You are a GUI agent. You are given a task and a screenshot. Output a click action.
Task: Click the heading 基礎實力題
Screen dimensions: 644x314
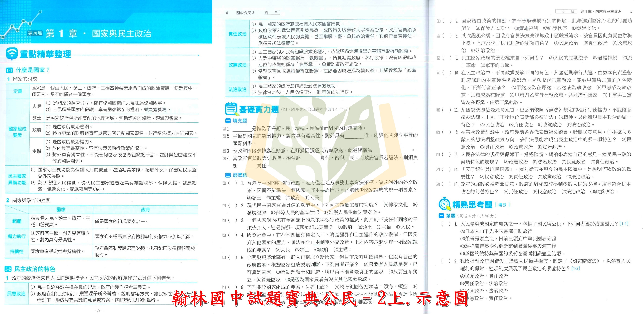(259, 109)
